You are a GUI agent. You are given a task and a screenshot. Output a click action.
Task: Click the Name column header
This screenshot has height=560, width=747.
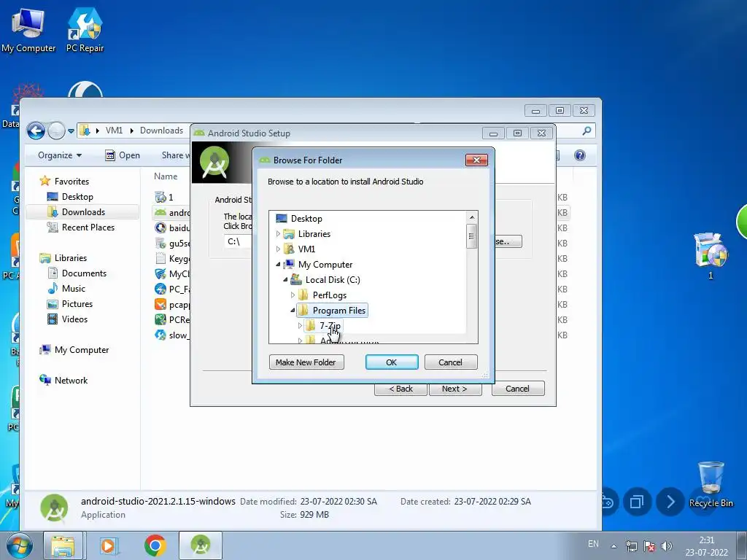(166, 176)
